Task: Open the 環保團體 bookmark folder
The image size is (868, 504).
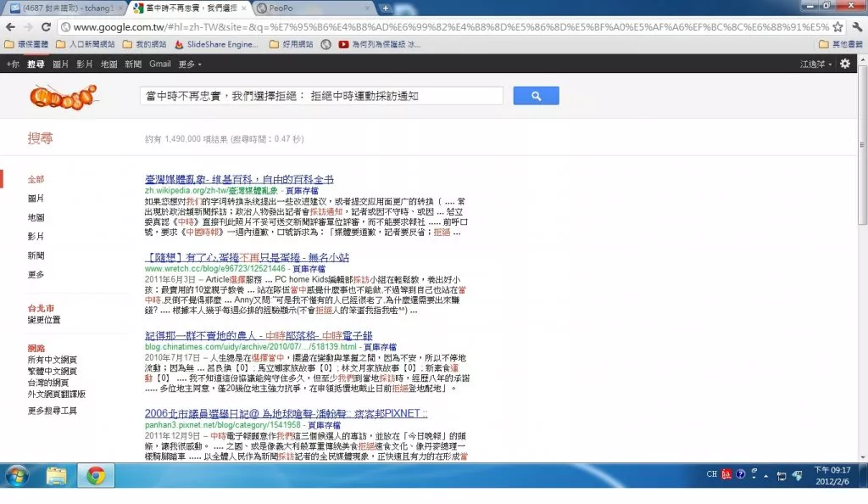Action: 26,44
